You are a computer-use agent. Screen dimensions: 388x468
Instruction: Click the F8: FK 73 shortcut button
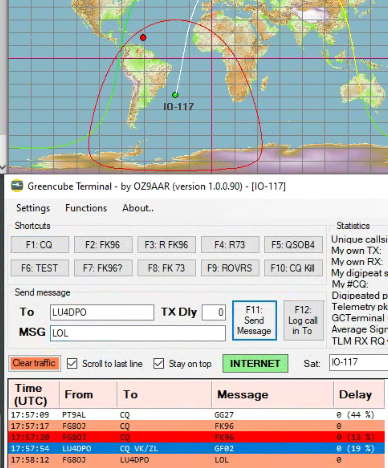tap(166, 268)
